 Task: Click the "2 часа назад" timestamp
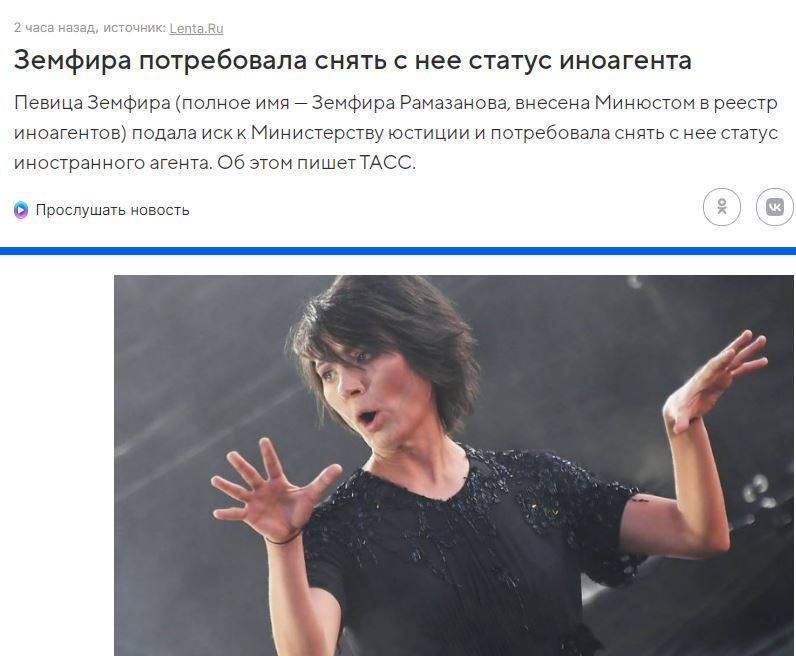pos(55,28)
